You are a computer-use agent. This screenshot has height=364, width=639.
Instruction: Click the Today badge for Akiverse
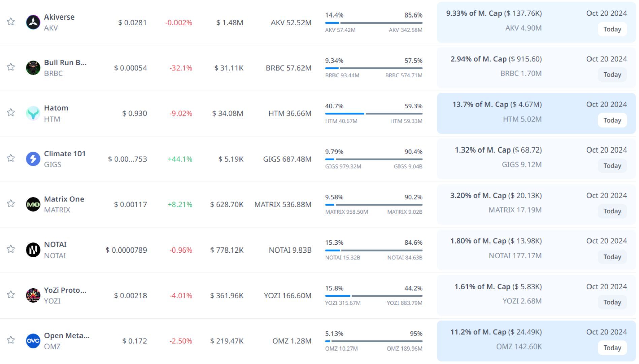click(x=612, y=29)
